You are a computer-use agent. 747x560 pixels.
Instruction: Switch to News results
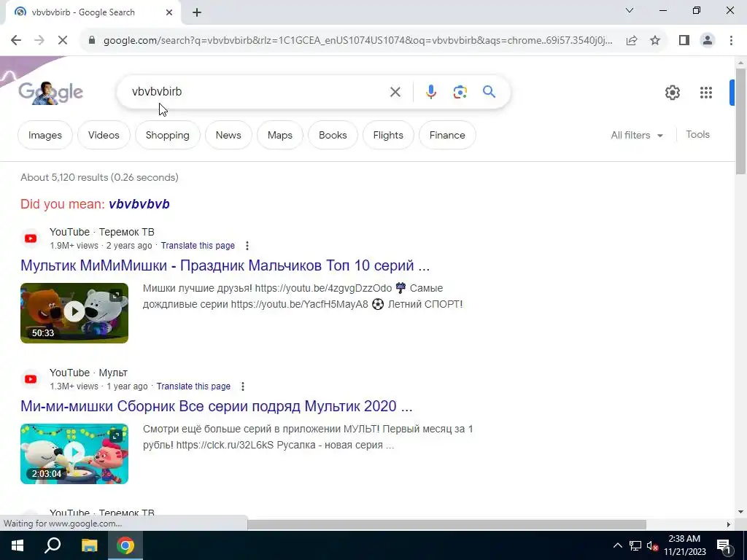point(228,135)
